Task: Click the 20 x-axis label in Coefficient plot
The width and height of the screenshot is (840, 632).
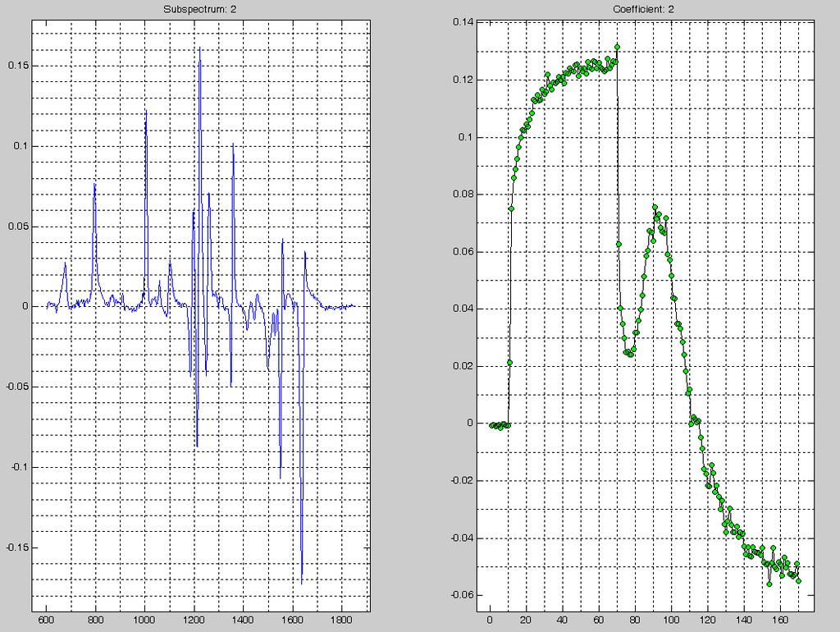Action: pos(526,620)
